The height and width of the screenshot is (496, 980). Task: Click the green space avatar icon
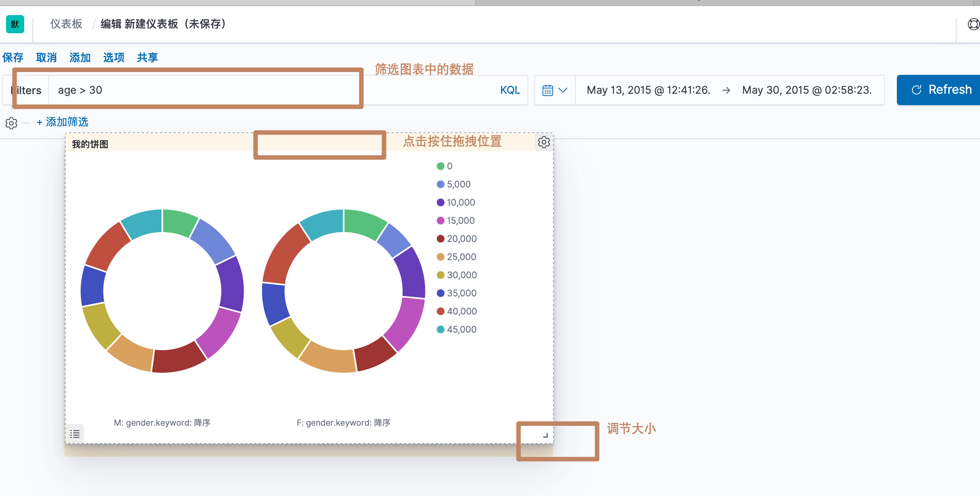point(15,24)
